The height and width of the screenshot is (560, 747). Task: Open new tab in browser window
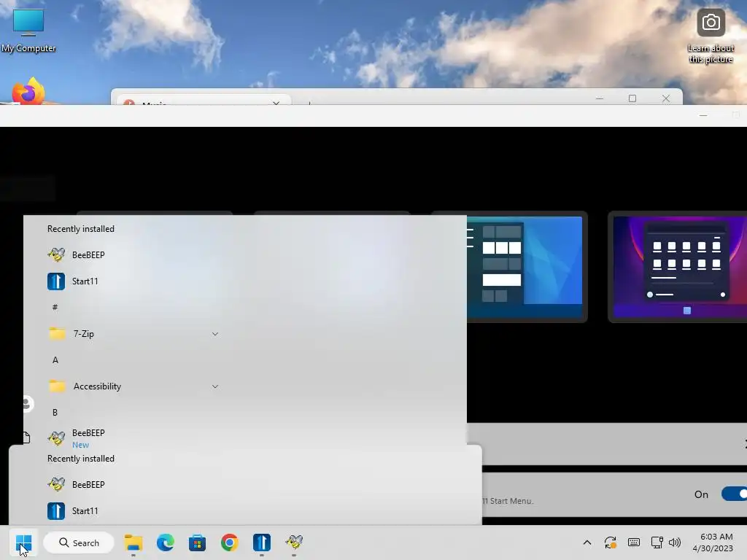(309, 103)
